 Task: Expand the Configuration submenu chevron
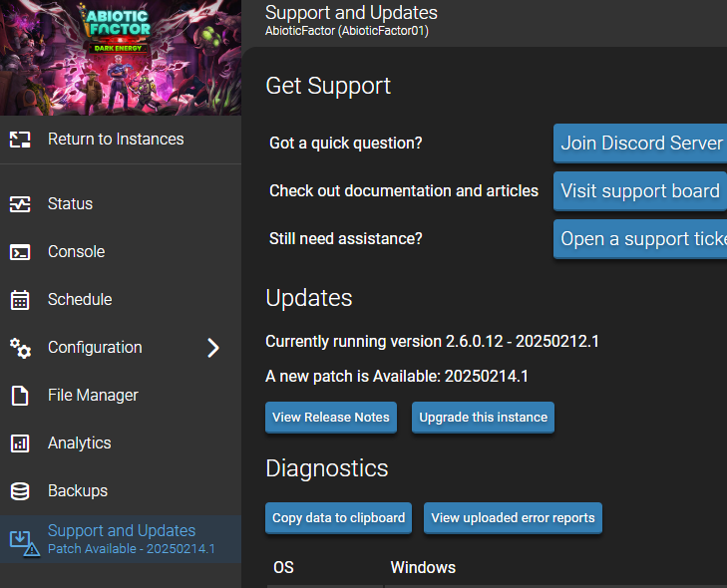click(x=213, y=348)
